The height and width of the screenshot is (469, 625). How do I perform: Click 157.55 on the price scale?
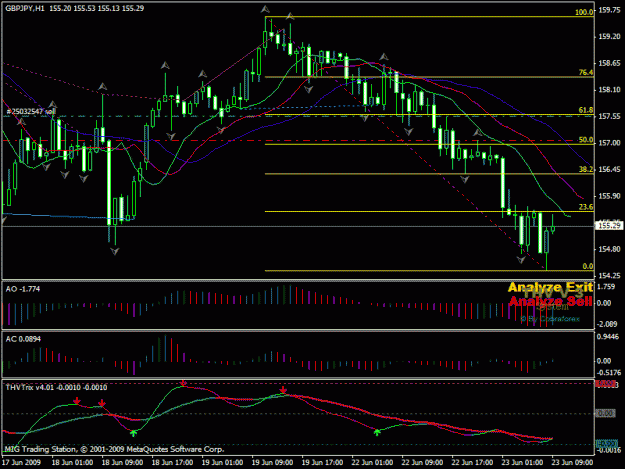click(x=609, y=116)
